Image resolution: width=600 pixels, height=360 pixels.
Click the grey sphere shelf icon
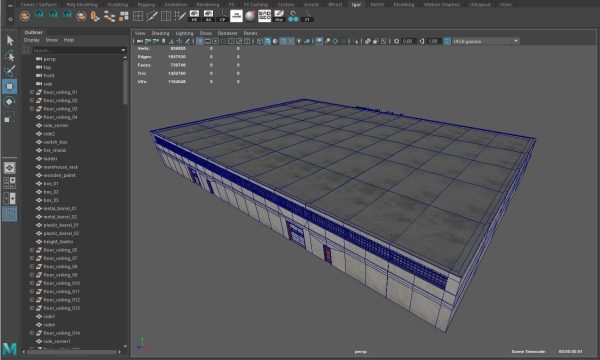(x=250, y=16)
